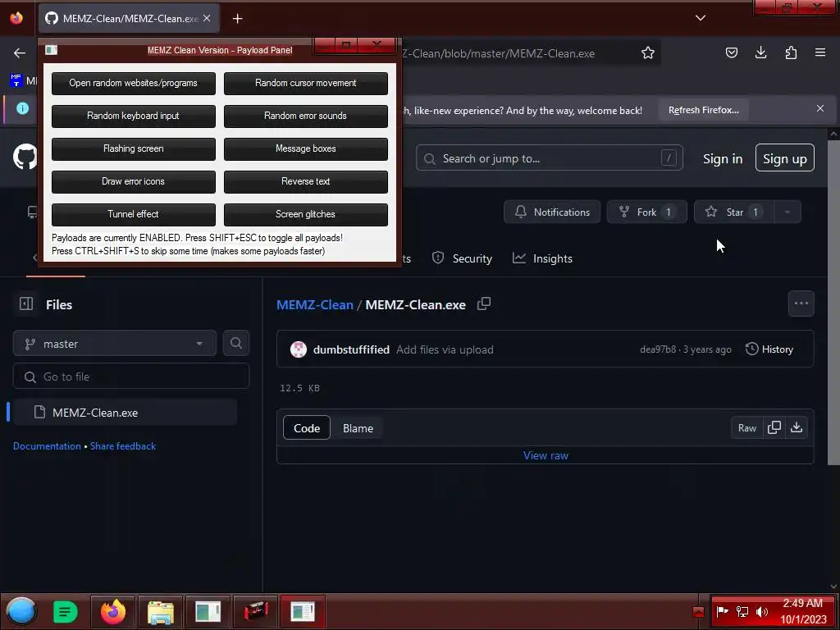The width and height of the screenshot is (840, 630).
Task: Click the View raw link
Action: coord(546,455)
